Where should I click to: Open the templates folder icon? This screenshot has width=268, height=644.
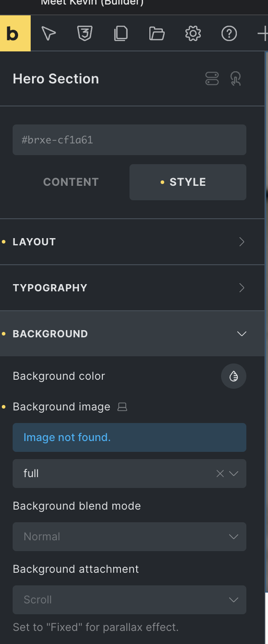157,33
